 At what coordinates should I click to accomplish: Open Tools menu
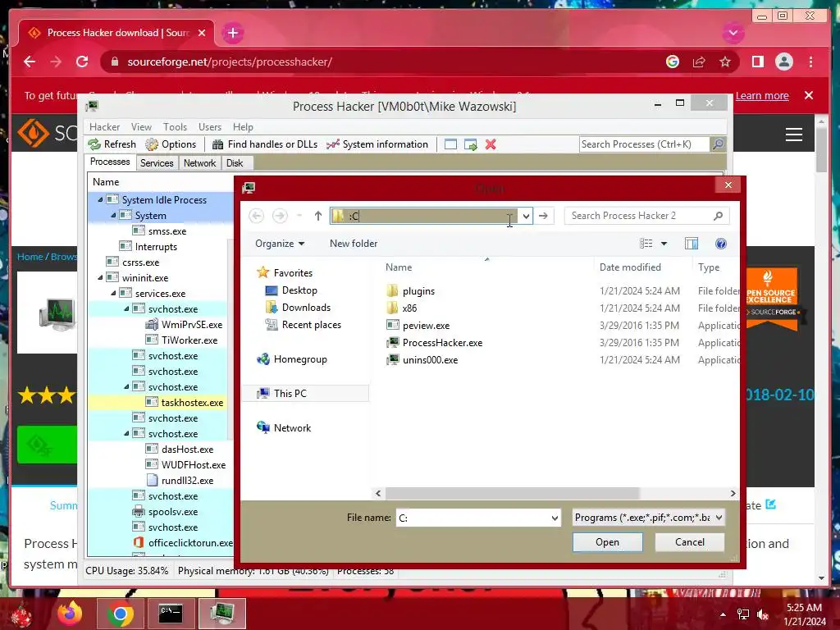(x=176, y=127)
